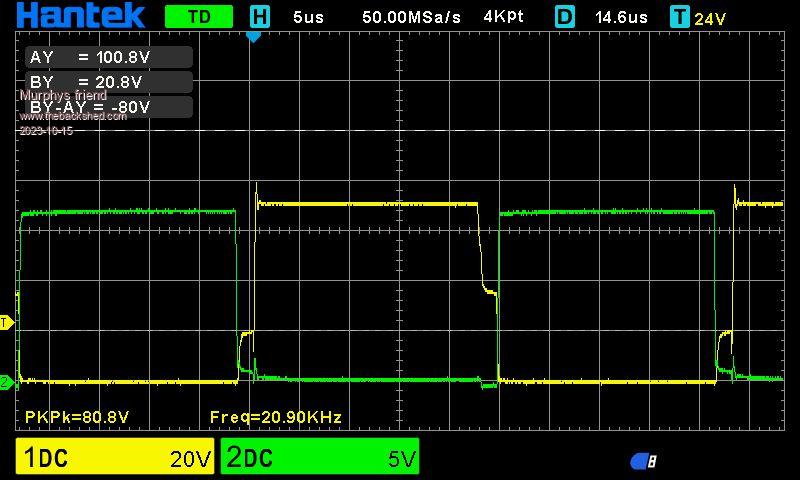
Task: Open the 5us timebase setting
Action: (308, 17)
